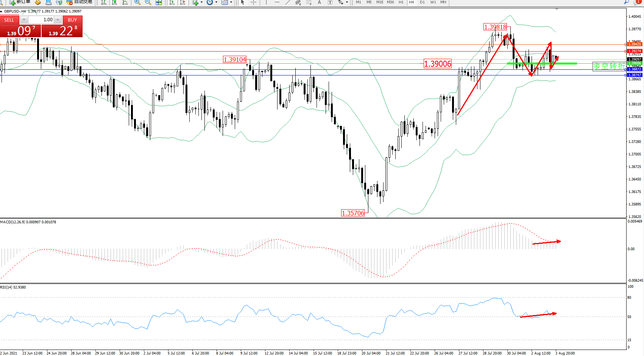Select the Crosshair tool
Image resolution: width=644 pixels, height=356 pixels.
(253, 2)
